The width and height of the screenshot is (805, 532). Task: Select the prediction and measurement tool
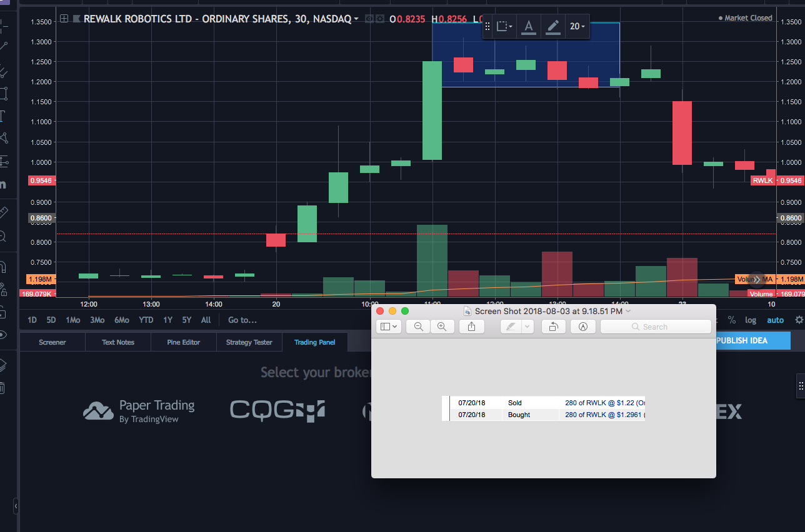point(3,160)
